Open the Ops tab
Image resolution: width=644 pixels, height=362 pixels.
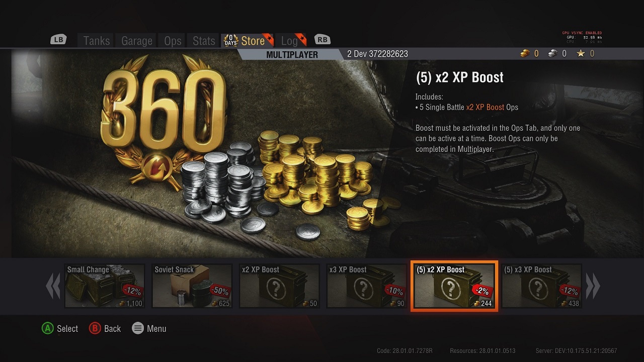[x=173, y=41]
